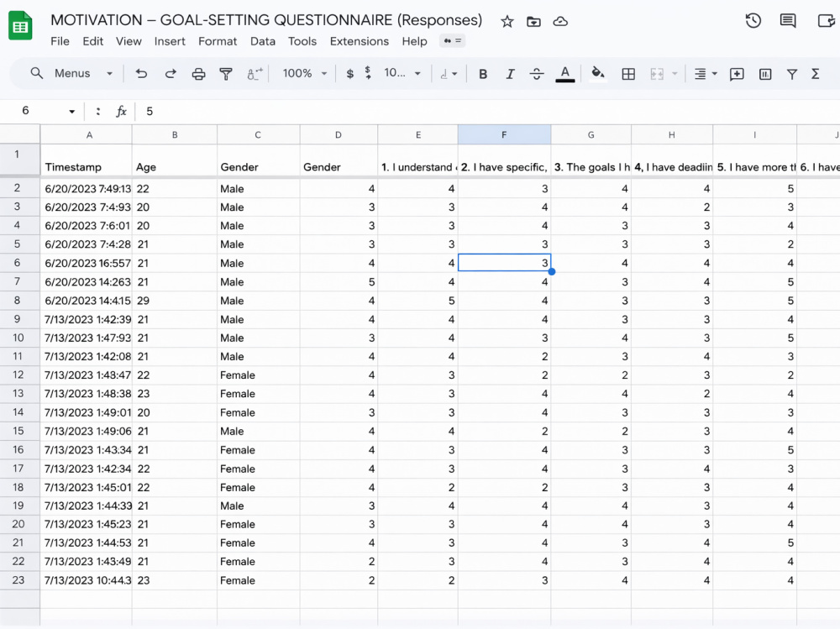Open the Help menu

click(x=414, y=41)
